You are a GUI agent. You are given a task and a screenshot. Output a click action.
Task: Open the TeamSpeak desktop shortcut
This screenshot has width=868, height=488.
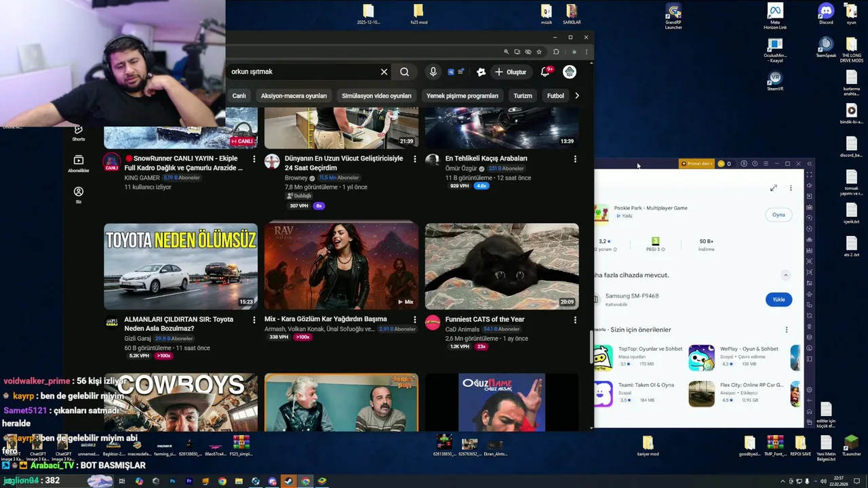click(826, 47)
